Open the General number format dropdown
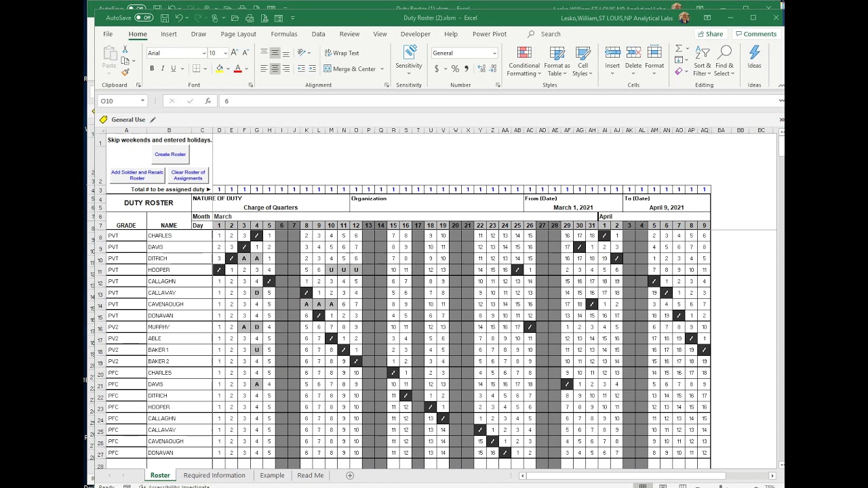The width and height of the screenshot is (868, 488). (x=494, y=53)
